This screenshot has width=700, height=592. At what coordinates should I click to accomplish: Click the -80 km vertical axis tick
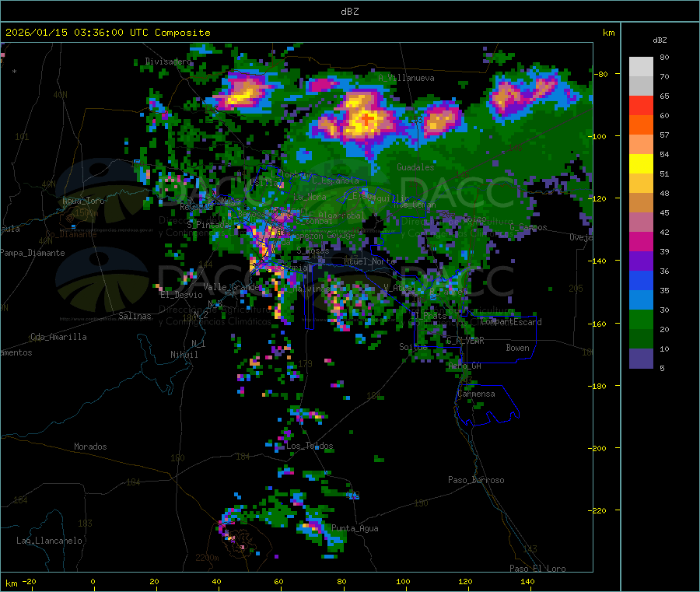point(600,74)
